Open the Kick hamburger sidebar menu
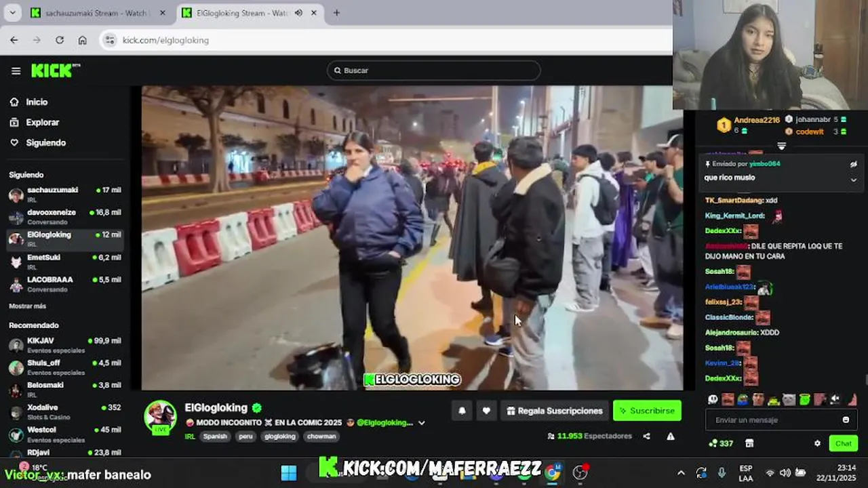The height and width of the screenshot is (488, 868). pos(16,70)
